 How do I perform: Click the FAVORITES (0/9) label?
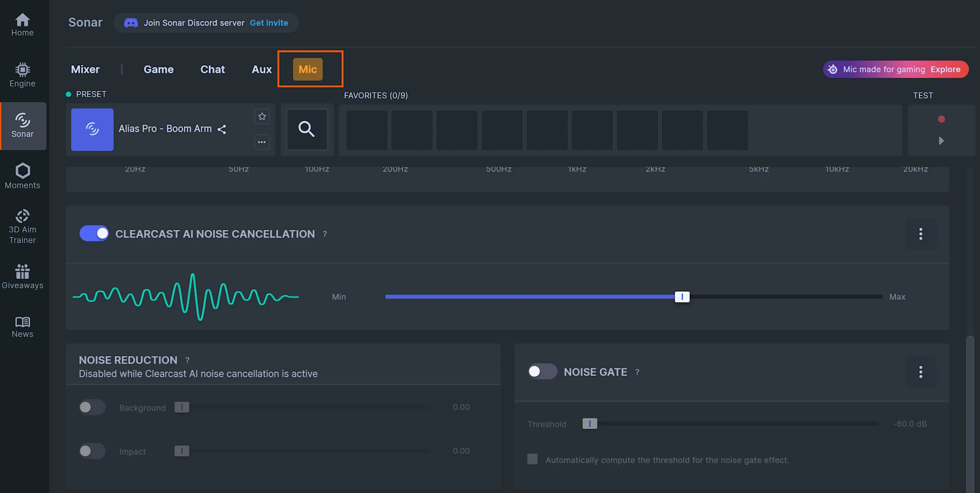click(376, 96)
